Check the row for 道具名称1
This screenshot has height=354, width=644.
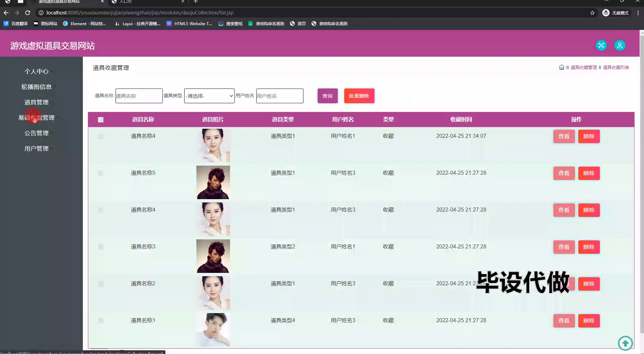coord(101,321)
